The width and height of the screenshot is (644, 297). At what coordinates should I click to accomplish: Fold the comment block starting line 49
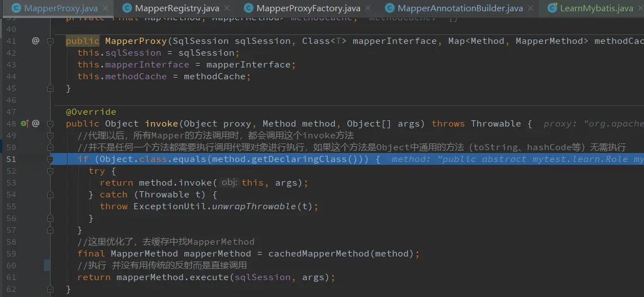coord(50,135)
